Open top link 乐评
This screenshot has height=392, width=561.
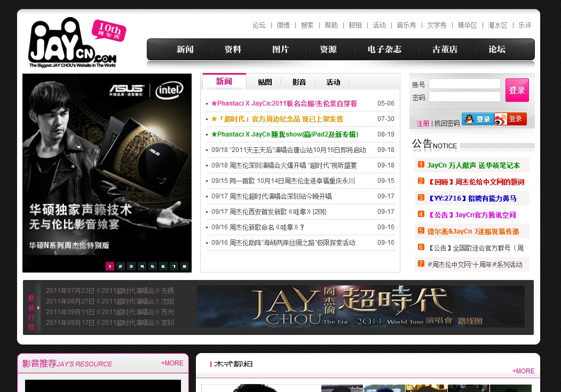pyautogui.click(x=525, y=25)
